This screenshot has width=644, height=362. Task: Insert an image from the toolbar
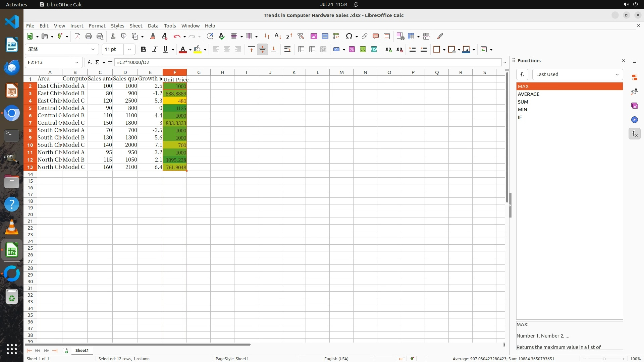pos(314,36)
